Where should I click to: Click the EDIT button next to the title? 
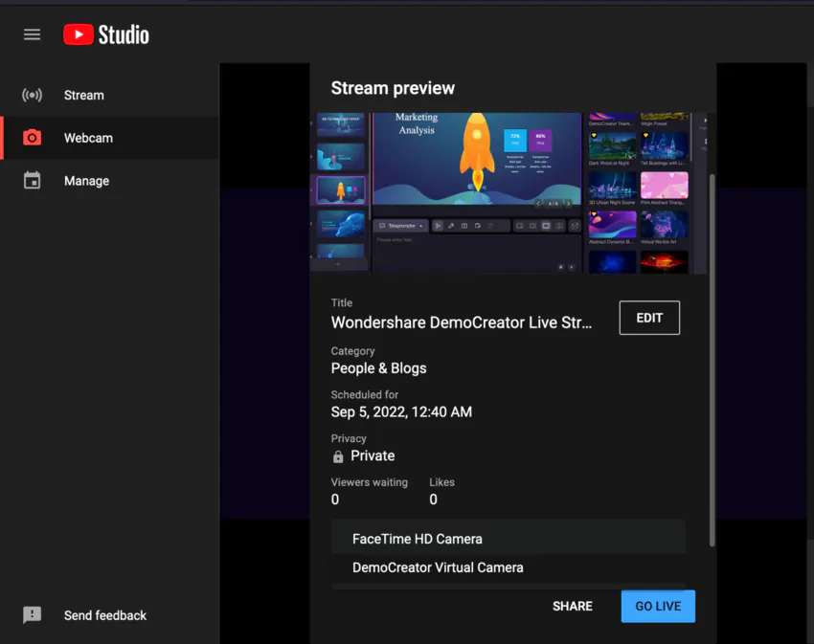[649, 318]
